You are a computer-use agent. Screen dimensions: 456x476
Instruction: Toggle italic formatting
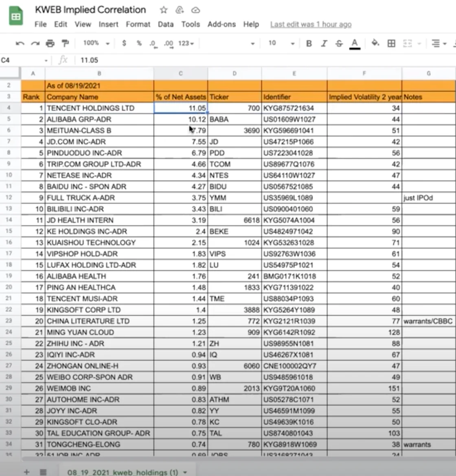click(324, 44)
